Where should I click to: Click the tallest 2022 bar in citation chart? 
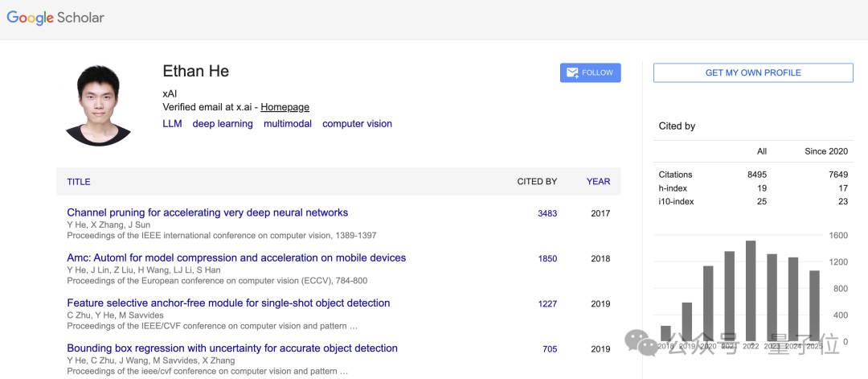[x=751, y=290]
